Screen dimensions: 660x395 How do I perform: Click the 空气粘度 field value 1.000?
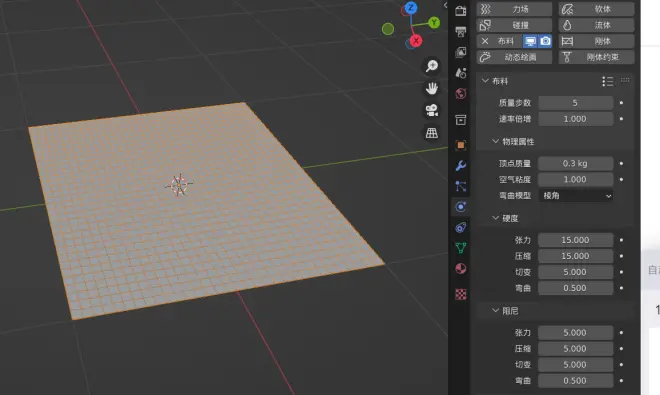(x=576, y=179)
